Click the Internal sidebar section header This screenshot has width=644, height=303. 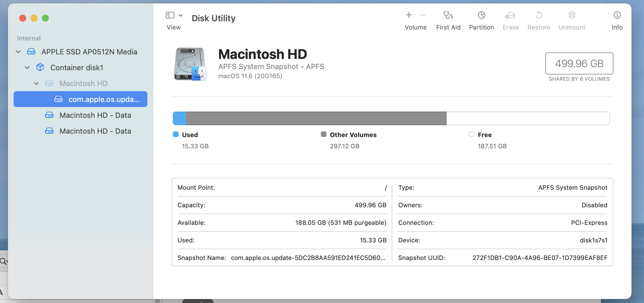pyautogui.click(x=29, y=38)
